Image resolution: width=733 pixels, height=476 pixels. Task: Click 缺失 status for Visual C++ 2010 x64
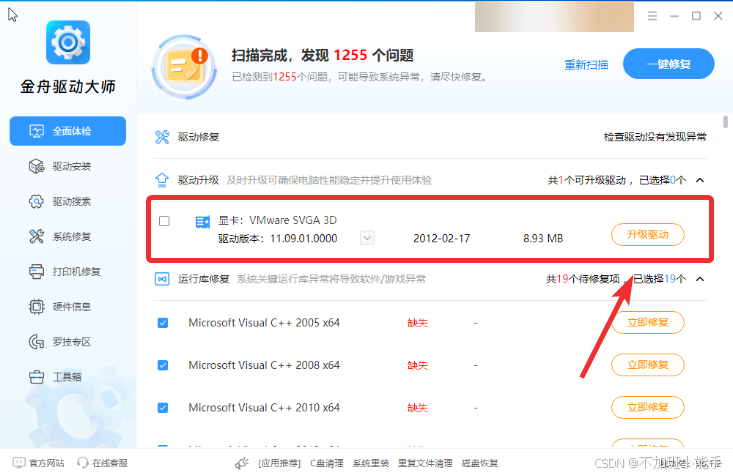[417, 408]
